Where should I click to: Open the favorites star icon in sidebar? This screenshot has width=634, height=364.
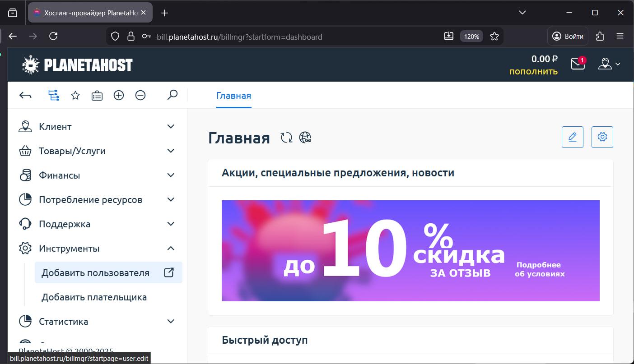coord(75,95)
